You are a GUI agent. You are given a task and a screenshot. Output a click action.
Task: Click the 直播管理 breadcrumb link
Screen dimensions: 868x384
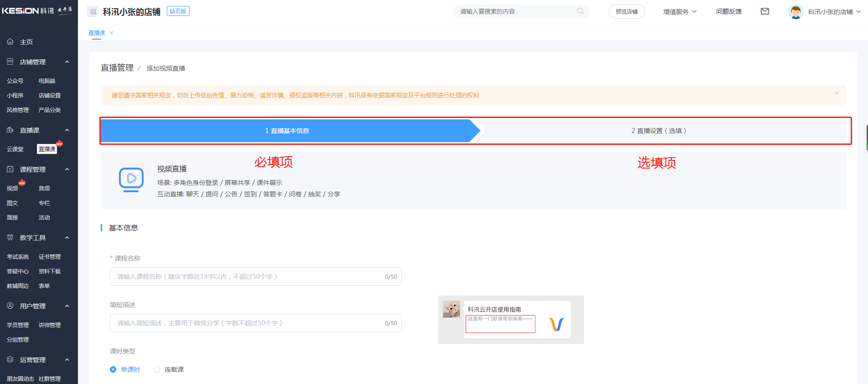point(117,67)
